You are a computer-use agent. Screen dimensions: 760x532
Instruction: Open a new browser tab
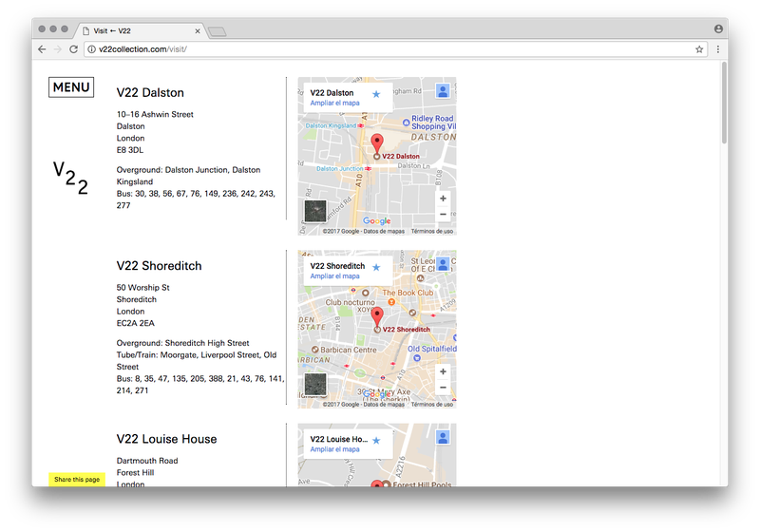[218, 32]
